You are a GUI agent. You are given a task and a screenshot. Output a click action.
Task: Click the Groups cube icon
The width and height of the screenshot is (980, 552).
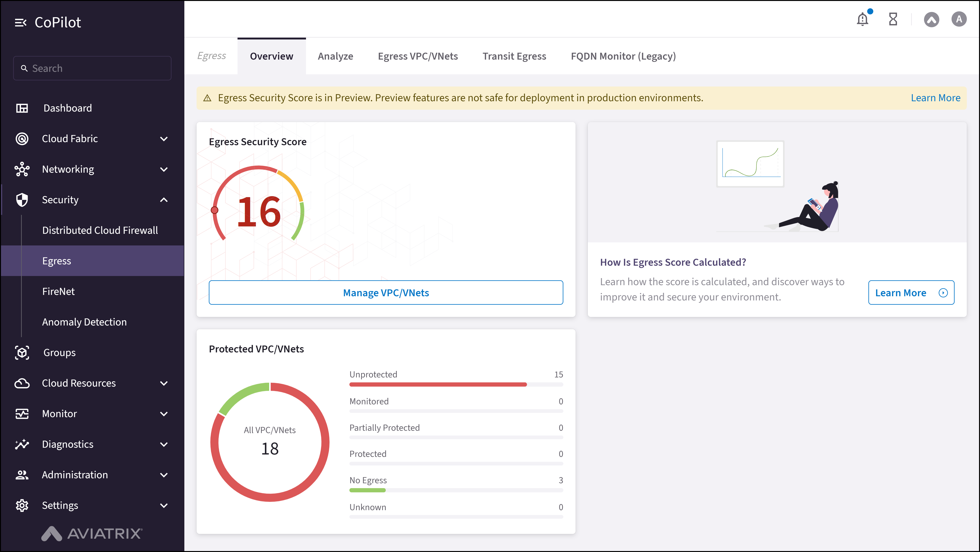(x=22, y=353)
